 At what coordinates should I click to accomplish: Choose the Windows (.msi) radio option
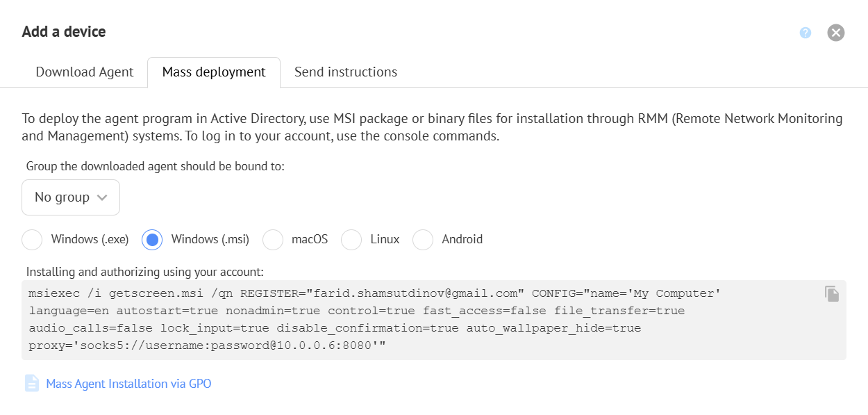pyautogui.click(x=152, y=240)
